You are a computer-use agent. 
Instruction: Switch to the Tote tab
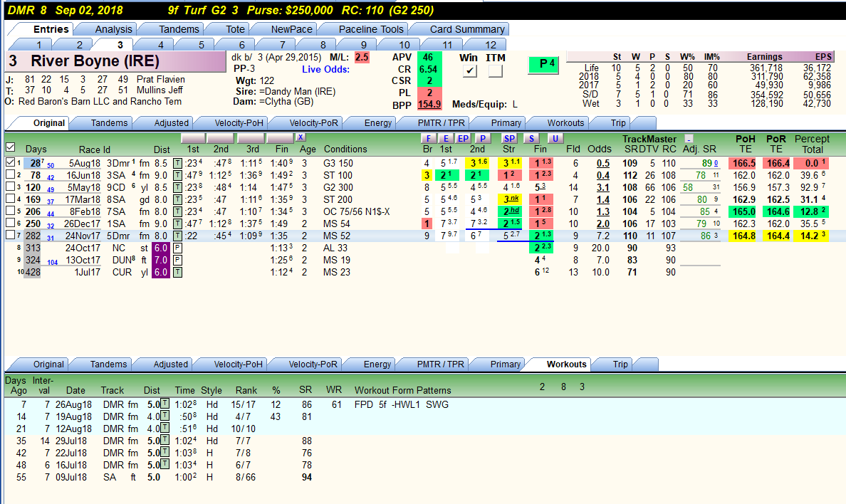(235, 29)
